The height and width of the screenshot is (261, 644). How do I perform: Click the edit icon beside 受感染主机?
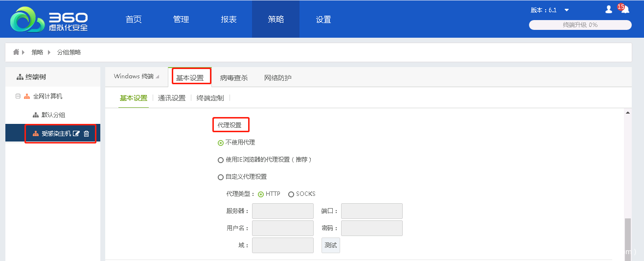pos(76,134)
